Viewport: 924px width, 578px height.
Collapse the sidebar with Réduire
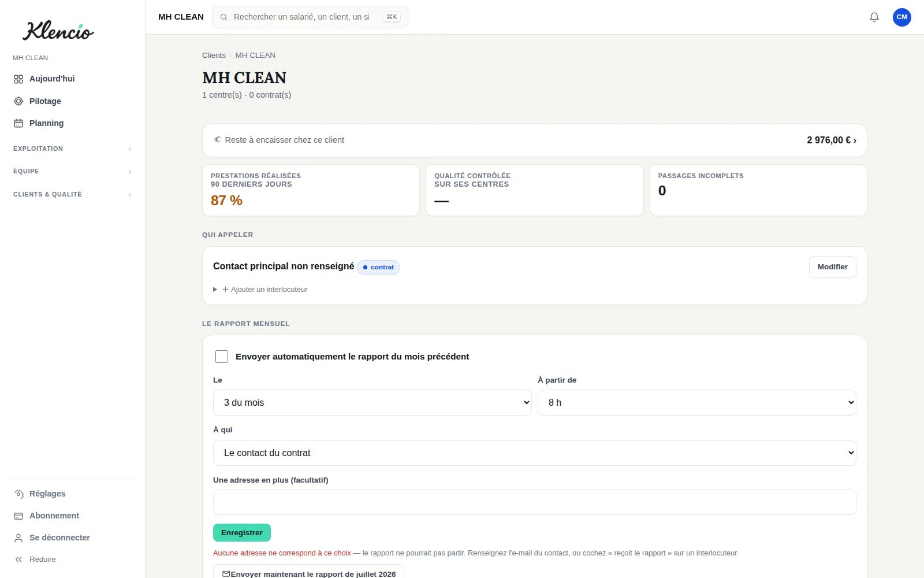pos(73,560)
